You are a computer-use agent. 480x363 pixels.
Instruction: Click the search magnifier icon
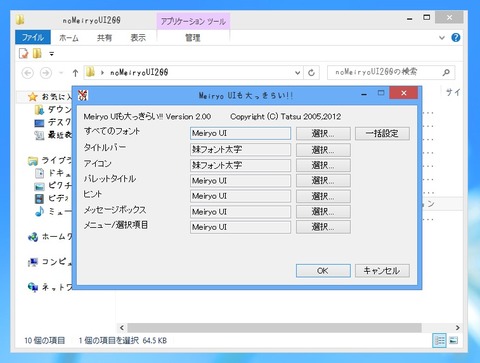point(446,72)
